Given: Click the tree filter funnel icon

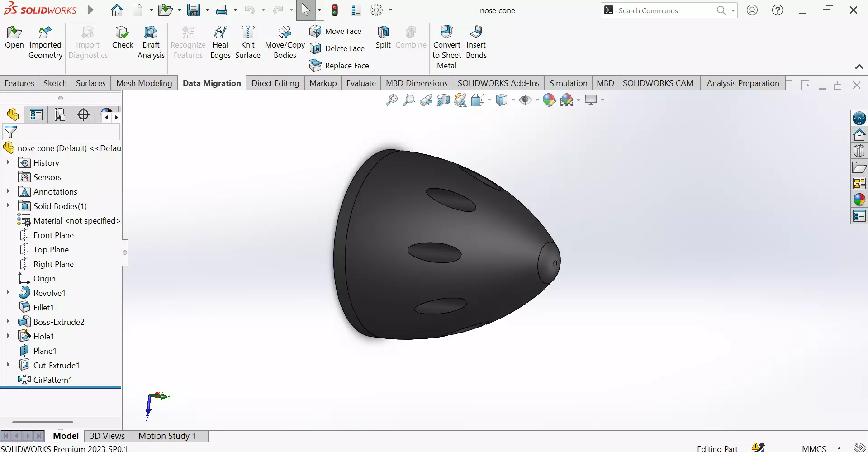Looking at the screenshot, I should tap(10, 132).
